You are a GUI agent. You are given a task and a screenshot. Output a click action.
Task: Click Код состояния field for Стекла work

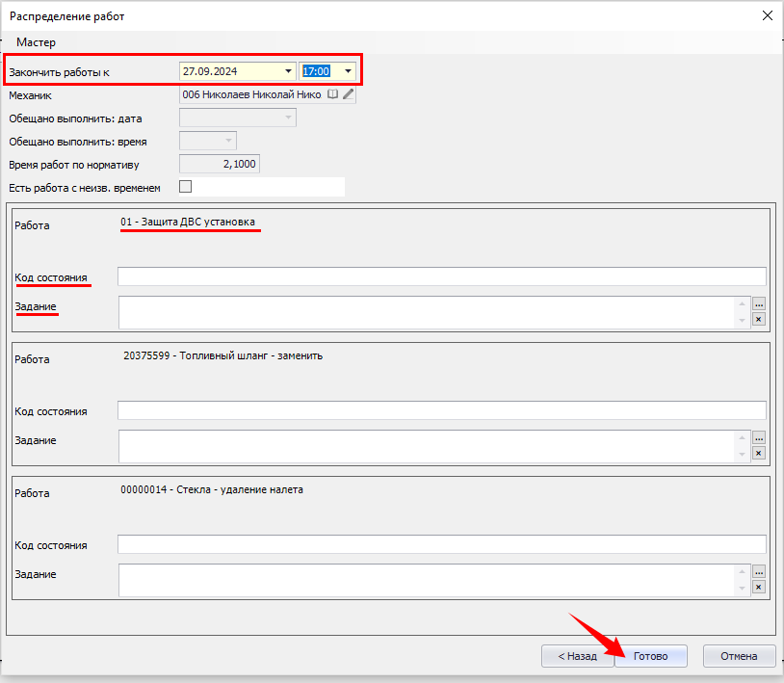coord(441,545)
